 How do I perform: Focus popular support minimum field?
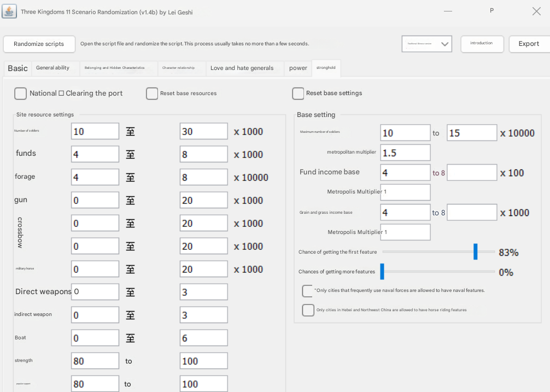[95, 384]
